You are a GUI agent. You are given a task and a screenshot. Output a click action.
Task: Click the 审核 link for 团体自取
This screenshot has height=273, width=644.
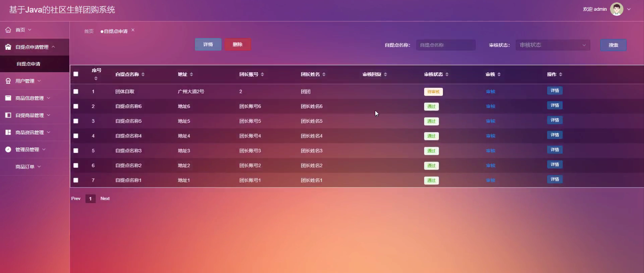pos(490,91)
